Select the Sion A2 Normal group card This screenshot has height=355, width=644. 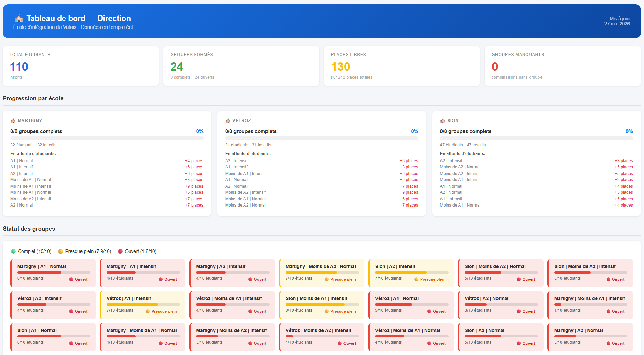click(501, 337)
